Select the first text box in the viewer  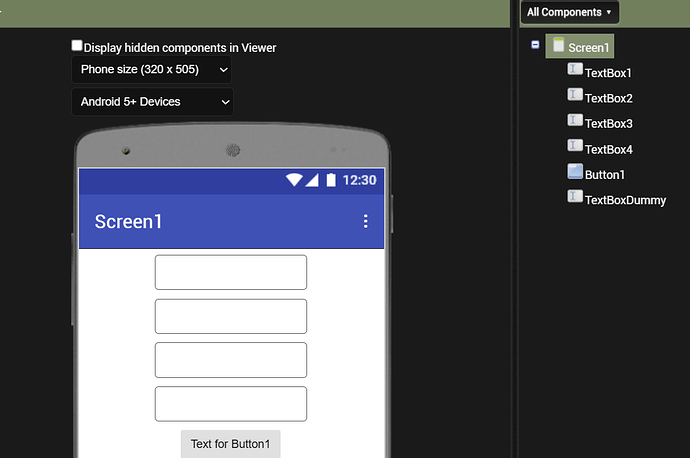(x=231, y=272)
